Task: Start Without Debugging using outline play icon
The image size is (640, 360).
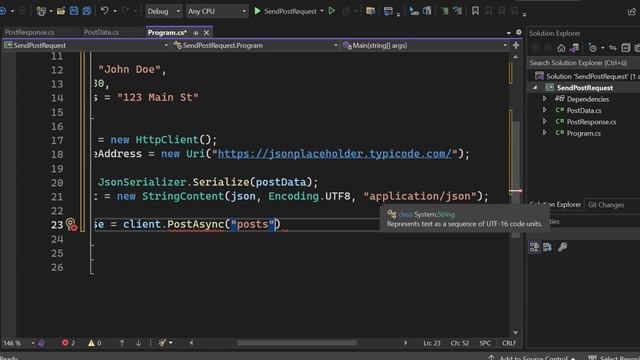Action: (x=332, y=11)
